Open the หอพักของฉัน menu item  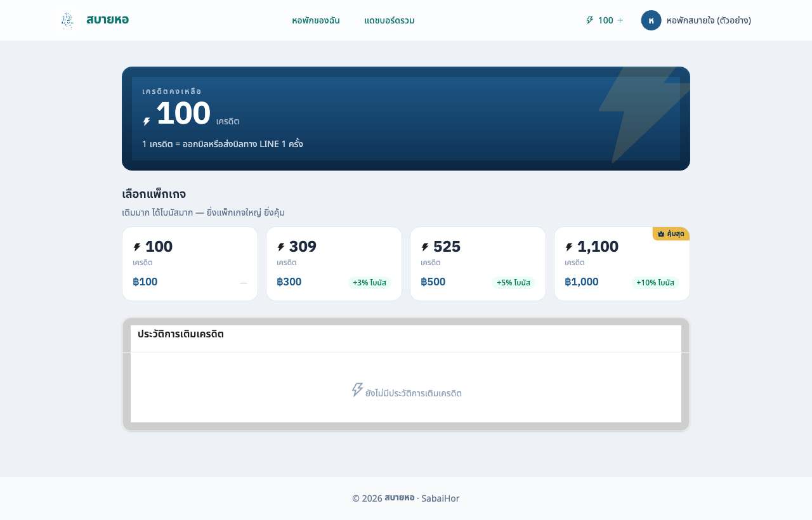click(316, 20)
